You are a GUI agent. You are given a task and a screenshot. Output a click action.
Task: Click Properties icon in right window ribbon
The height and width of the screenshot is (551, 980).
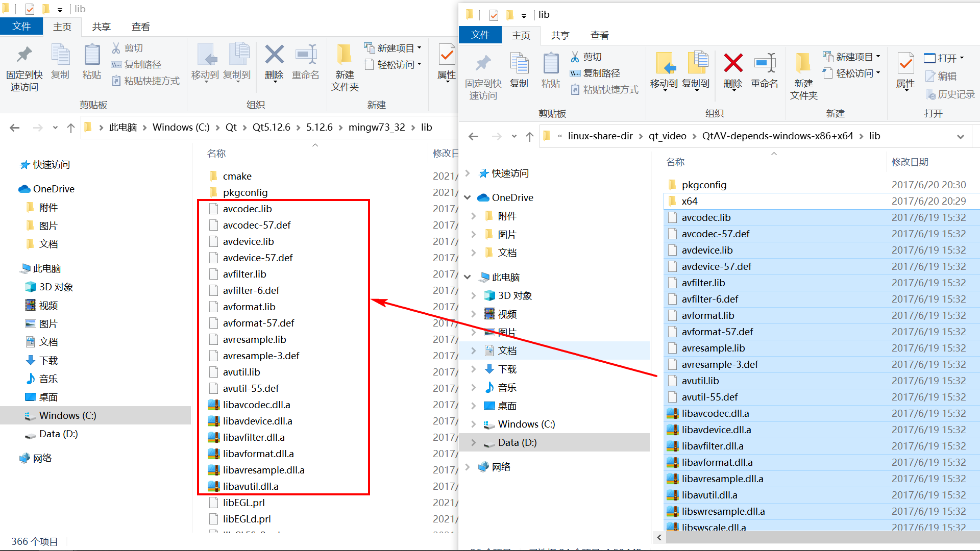click(x=905, y=64)
